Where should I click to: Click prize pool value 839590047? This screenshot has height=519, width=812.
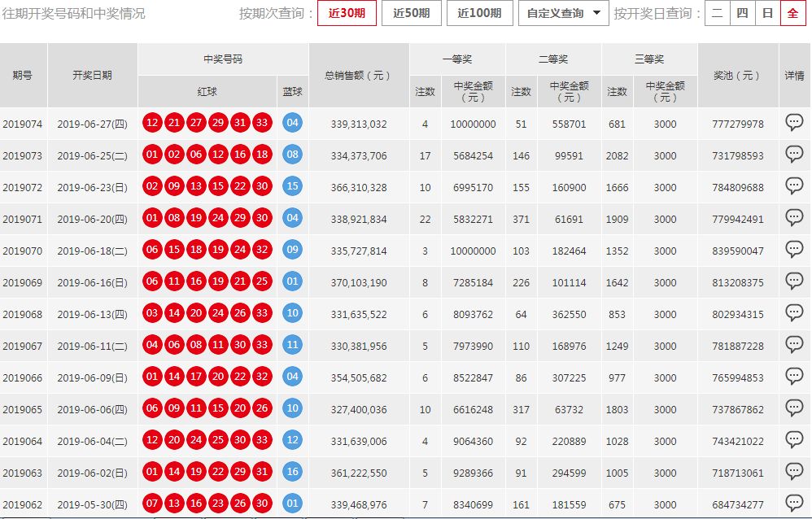point(738,251)
